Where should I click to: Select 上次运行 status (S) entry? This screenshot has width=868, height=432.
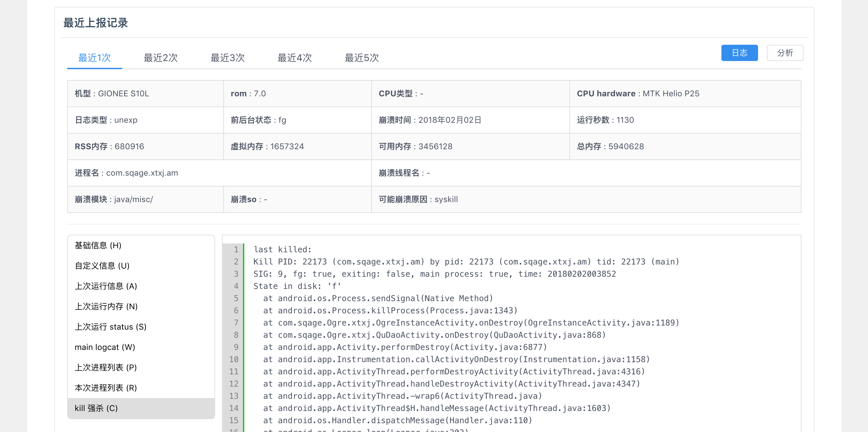(x=141, y=327)
